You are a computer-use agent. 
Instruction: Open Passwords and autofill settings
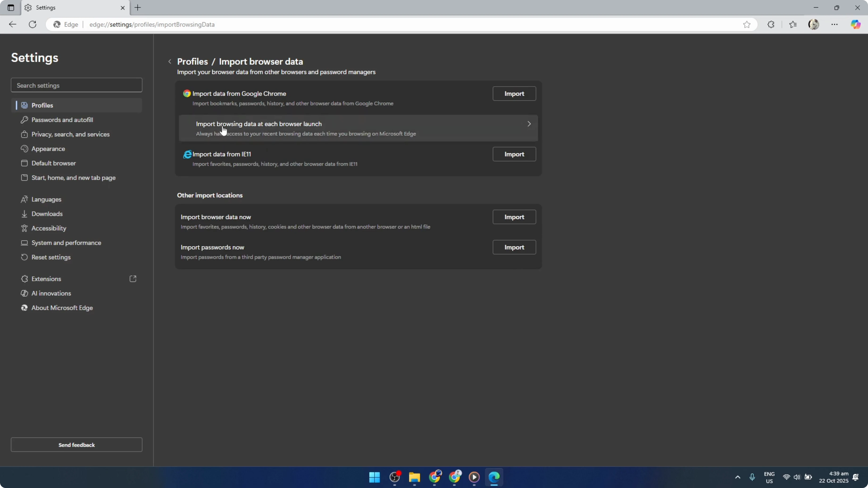point(76,120)
